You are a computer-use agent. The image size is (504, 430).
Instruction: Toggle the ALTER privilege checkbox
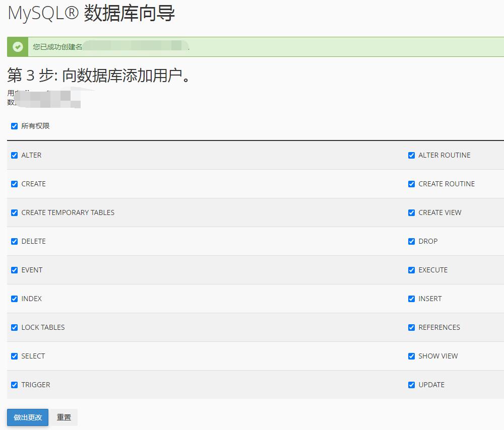(14, 155)
